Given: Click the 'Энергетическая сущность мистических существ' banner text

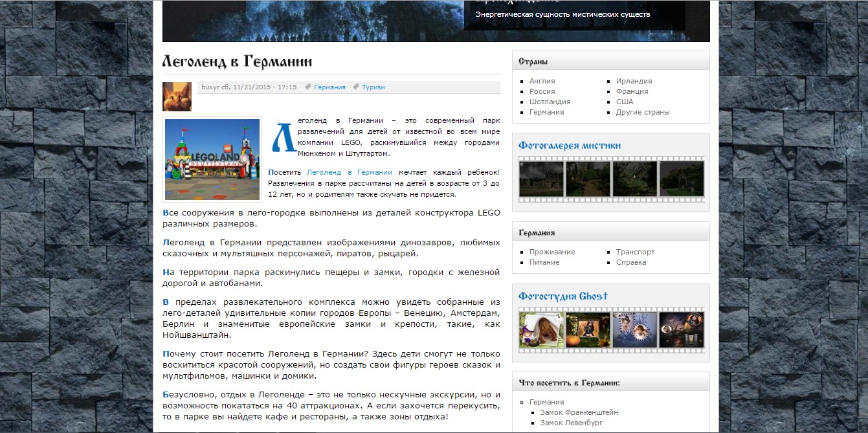Looking at the screenshot, I should pos(562,14).
